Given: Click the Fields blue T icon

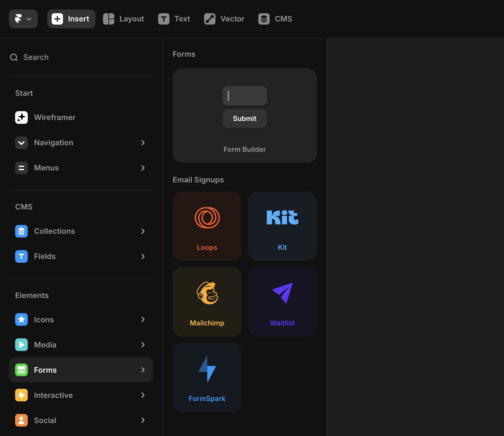Looking at the screenshot, I should [x=21, y=256].
